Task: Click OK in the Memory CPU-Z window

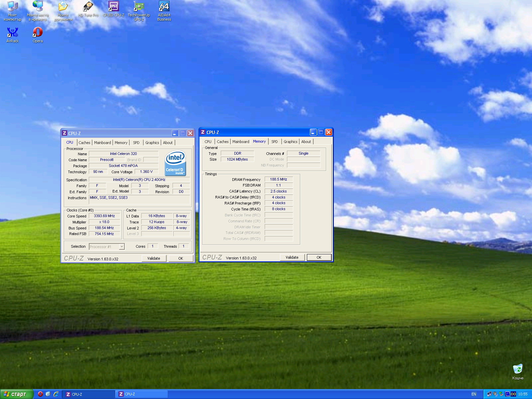Action: pos(319,257)
